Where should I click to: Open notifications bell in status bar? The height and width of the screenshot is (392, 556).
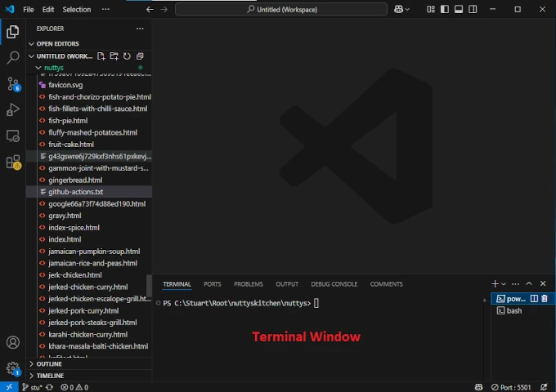click(x=544, y=387)
